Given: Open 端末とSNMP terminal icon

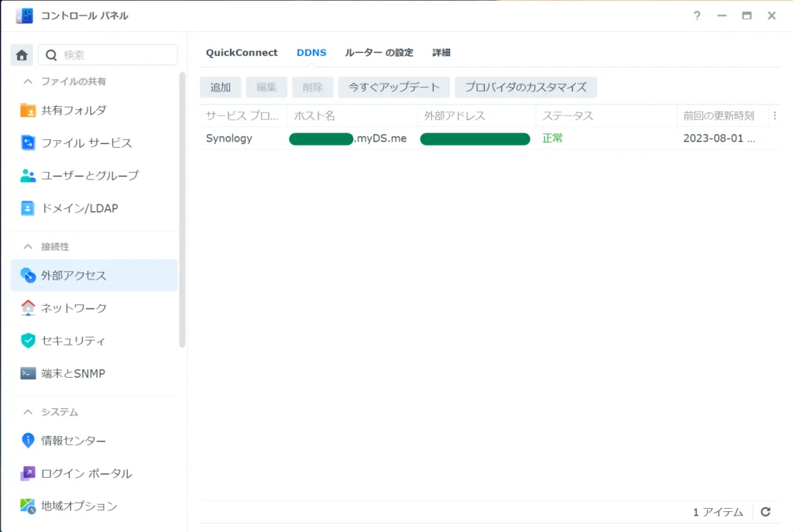Looking at the screenshot, I should [x=28, y=372].
